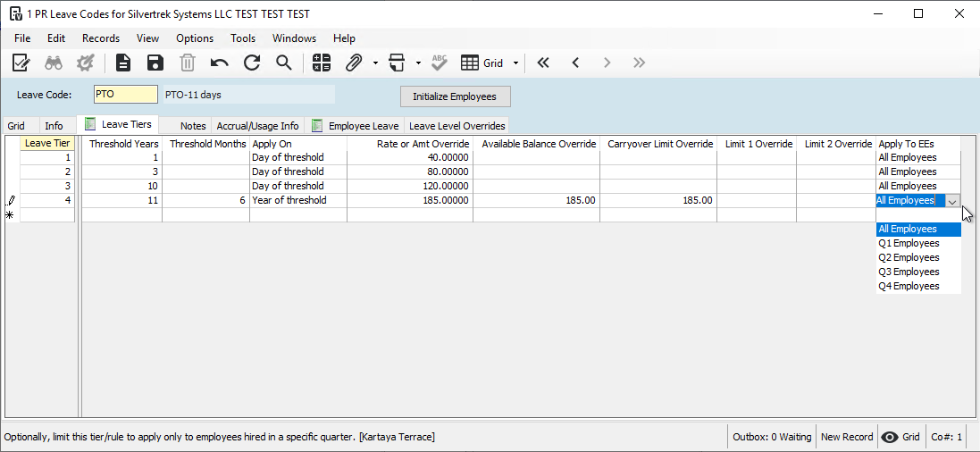Click the trash delete icon
Viewport: 980px width, 452px height.
[188, 63]
